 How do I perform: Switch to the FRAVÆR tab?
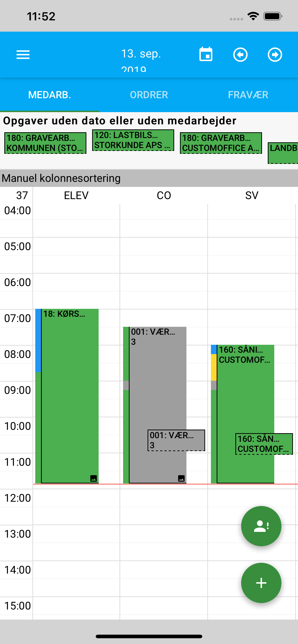(x=248, y=95)
